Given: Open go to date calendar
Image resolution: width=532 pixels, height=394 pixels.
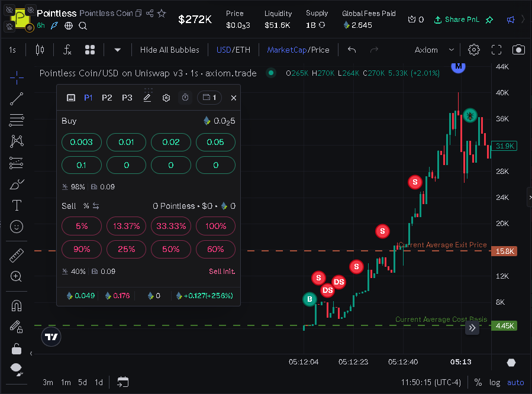Looking at the screenshot, I should pyautogui.click(x=123, y=382).
